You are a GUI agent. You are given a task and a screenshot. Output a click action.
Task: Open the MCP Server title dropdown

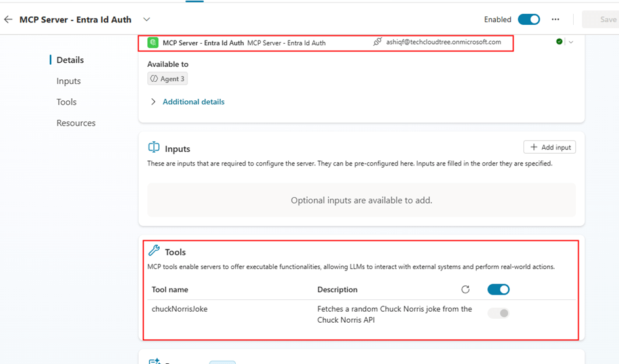coord(147,20)
